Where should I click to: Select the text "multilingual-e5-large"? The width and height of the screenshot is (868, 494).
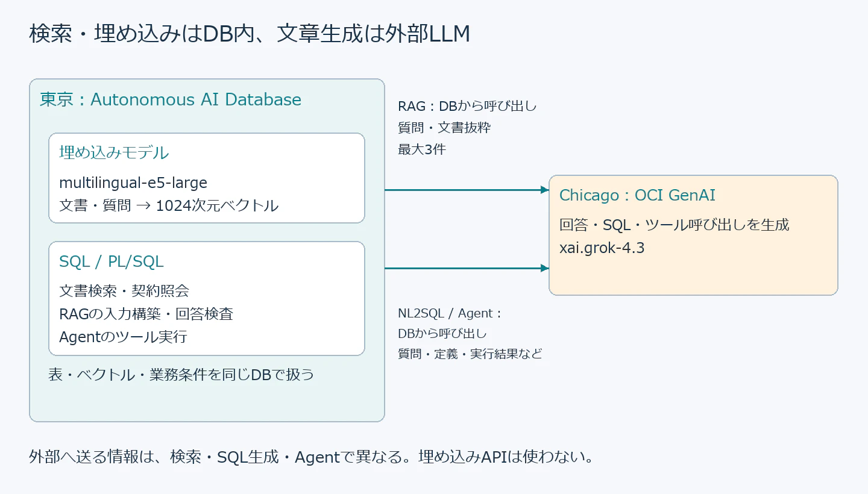[x=133, y=183]
